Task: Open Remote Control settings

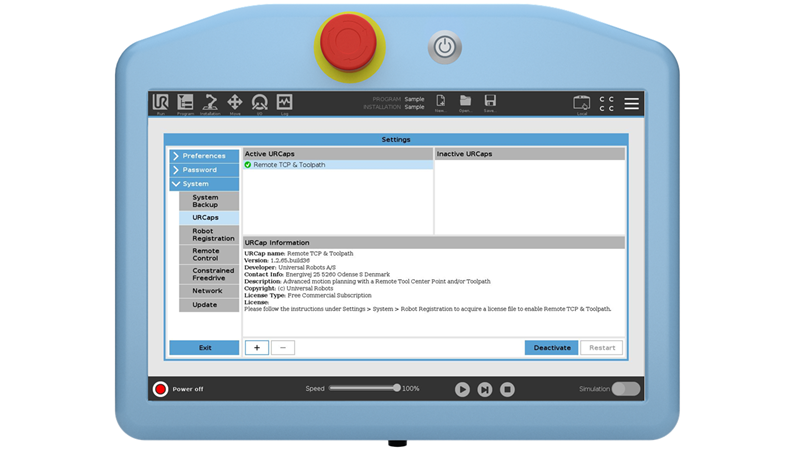Action: tap(209, 255)
